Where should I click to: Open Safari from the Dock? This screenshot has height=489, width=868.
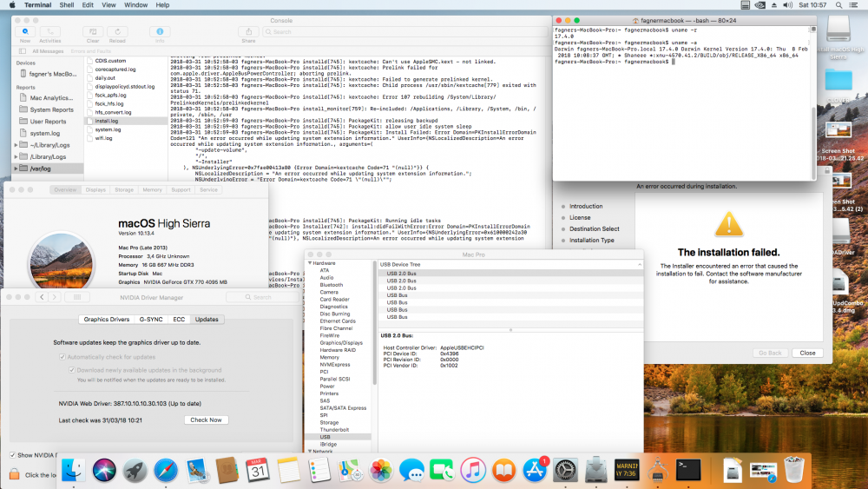[x=166, y=470]
